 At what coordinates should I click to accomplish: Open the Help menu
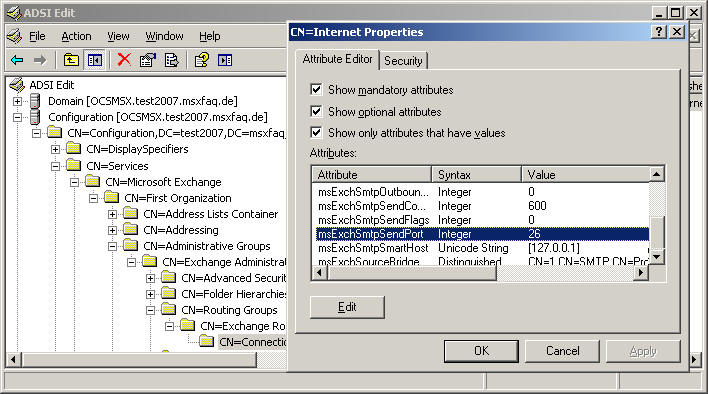point(210,36)
